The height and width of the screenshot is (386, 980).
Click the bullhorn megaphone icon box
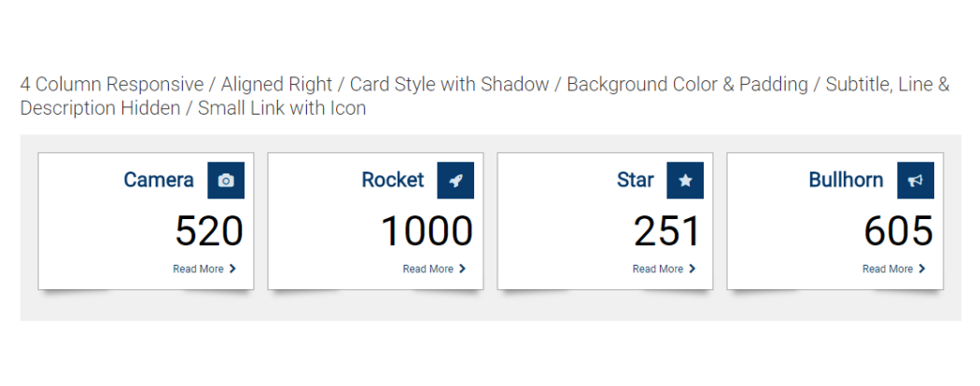click(916, 181)
